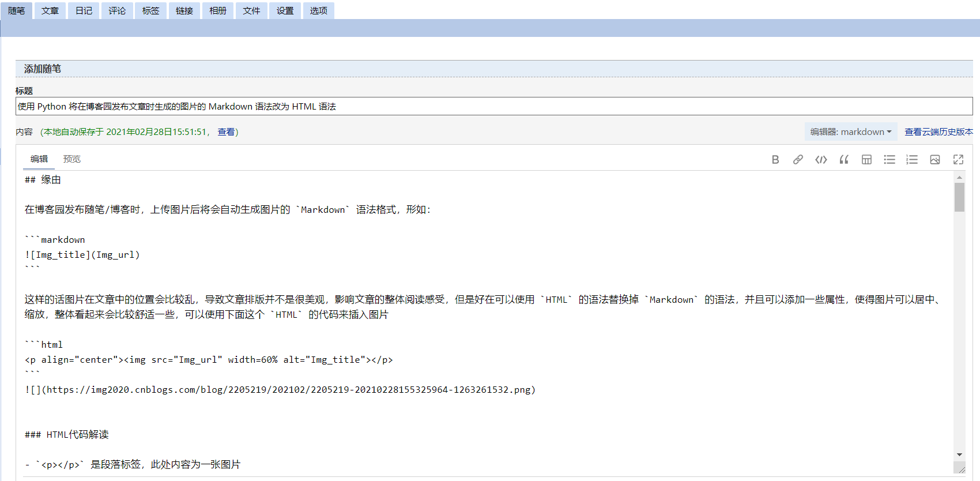Click the '```html' fence line
980x481 pixels.
(44, 345)
